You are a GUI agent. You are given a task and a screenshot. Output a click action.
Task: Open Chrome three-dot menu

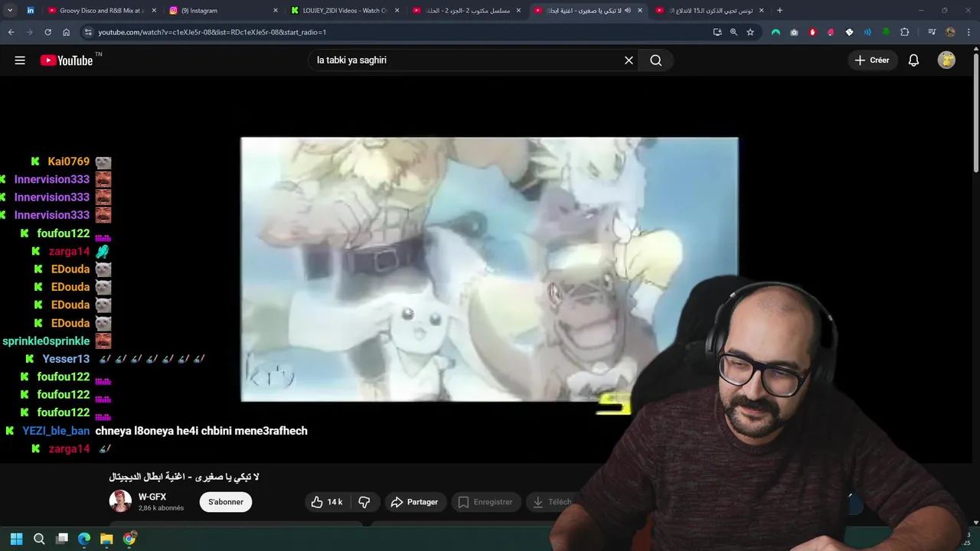point(969,32)
